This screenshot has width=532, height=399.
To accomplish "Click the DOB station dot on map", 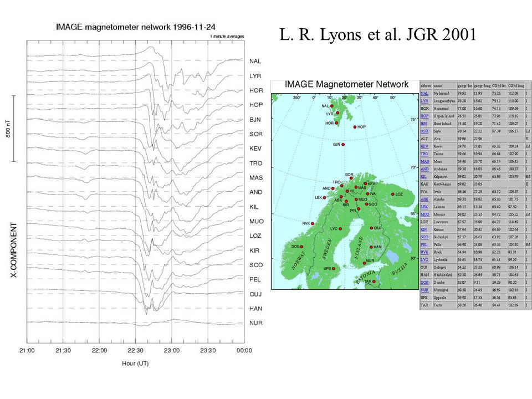I will coord(301,247).
